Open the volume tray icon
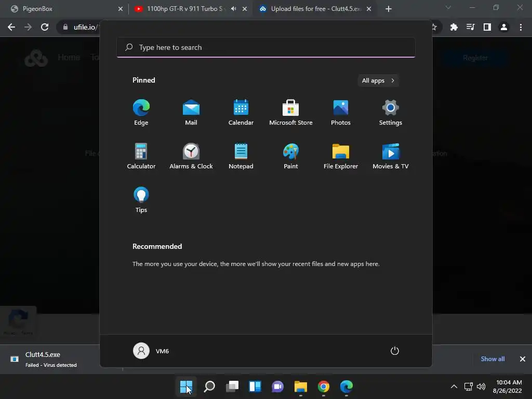 coord(481,387)
